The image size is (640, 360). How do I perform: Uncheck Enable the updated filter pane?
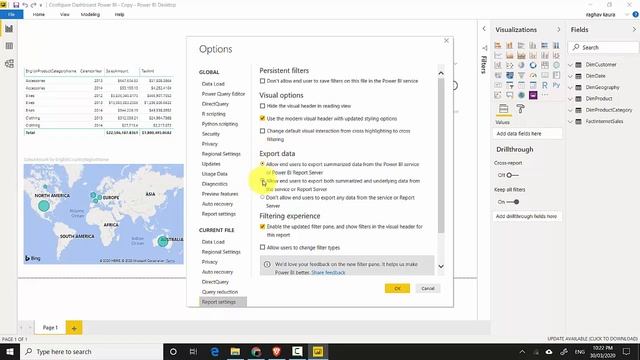click(262, 227)
